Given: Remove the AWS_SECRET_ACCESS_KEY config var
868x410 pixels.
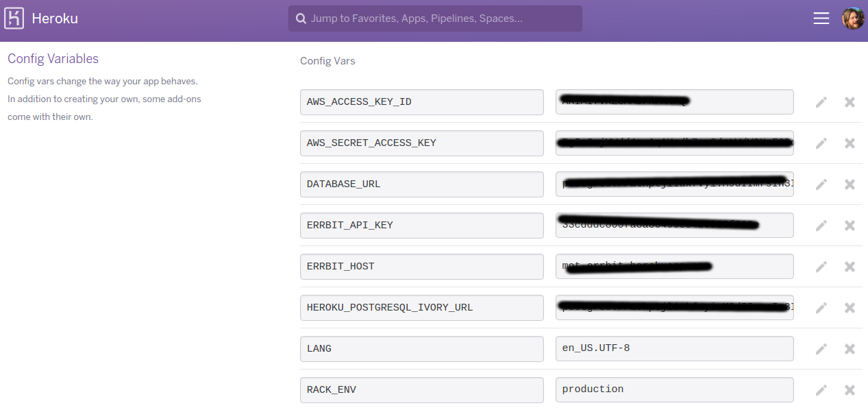Looking at the screenshot, I should 850,143.
